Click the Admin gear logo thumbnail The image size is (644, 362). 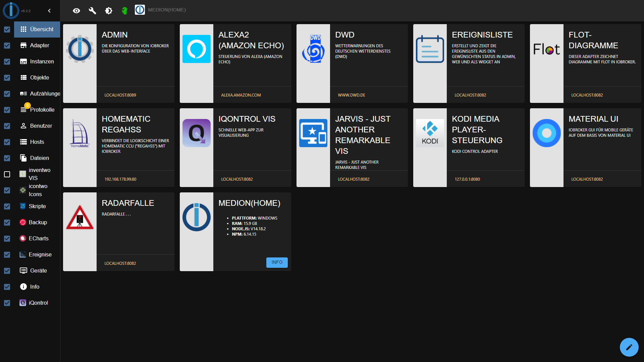[80, 49]
